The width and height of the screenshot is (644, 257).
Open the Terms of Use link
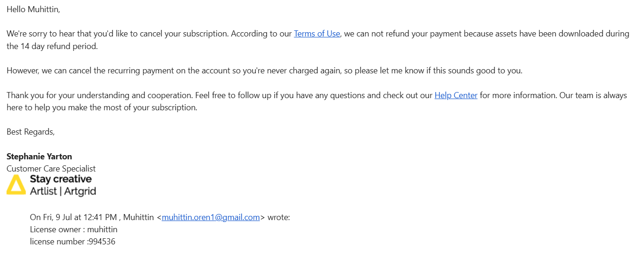point(317,34)
